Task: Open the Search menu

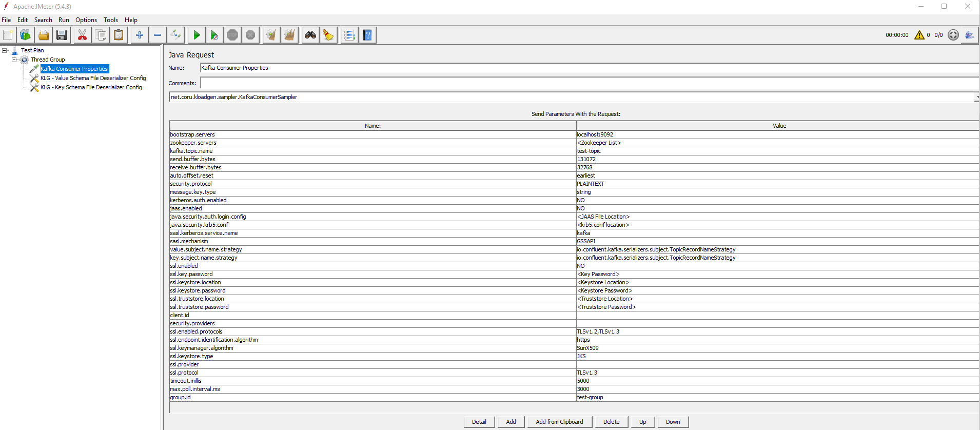Action: (x=43, y=20)
